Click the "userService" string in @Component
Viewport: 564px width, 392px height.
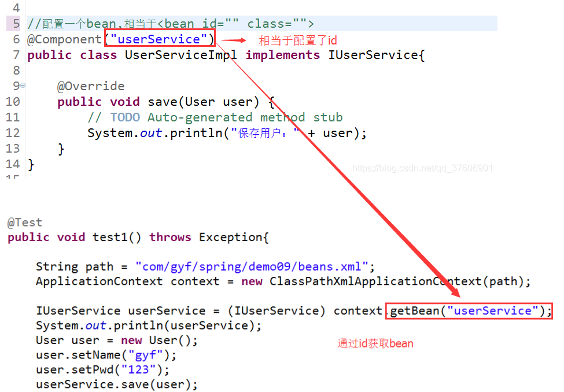(158, 39)
